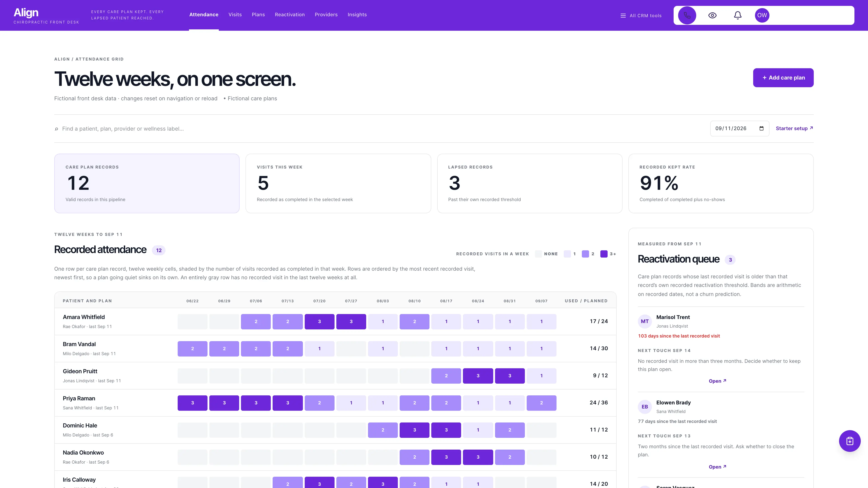
Task: Click Elowen Brady's EB avatar
Action: pyautogui.click(x=645, y=407)
